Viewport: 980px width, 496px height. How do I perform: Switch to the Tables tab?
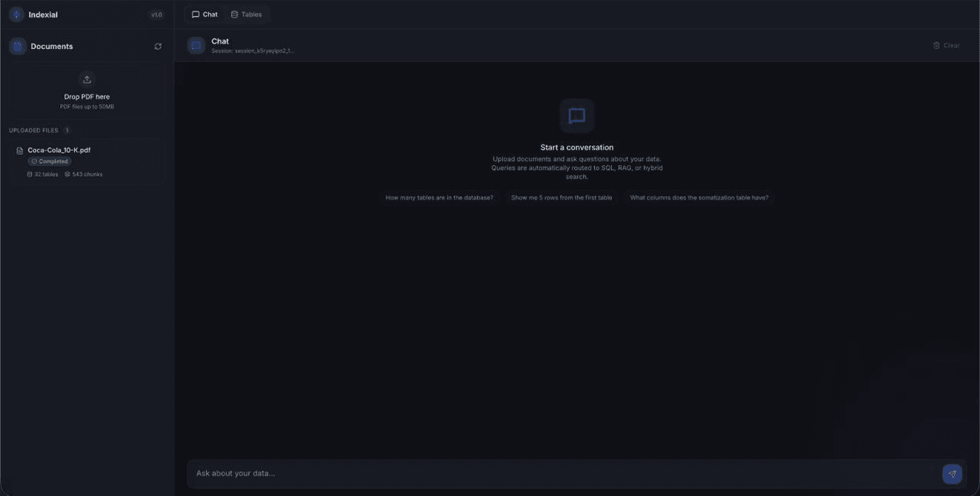click(x=247, y=15)
